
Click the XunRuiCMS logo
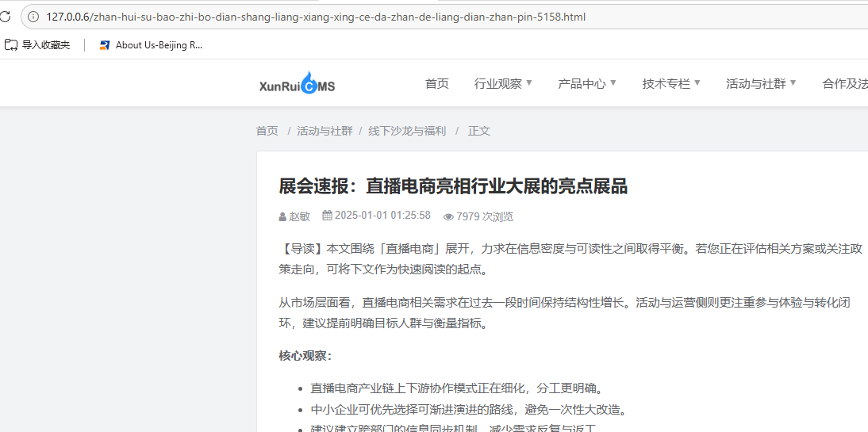(298, 84)
